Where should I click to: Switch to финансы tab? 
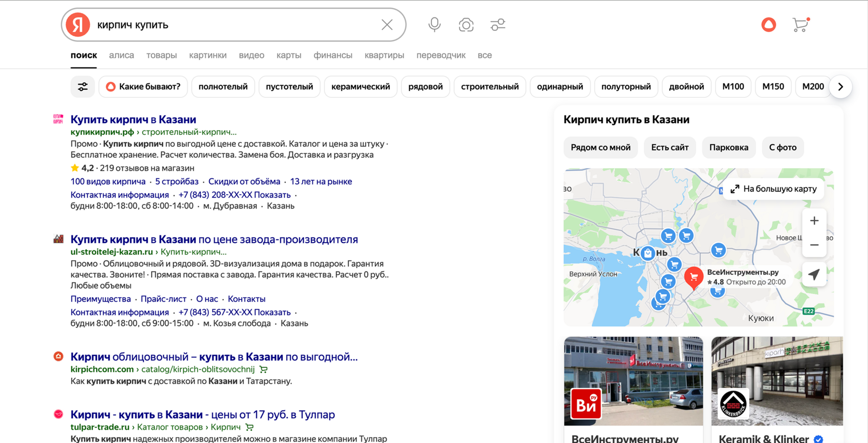[x=333, y=55]
